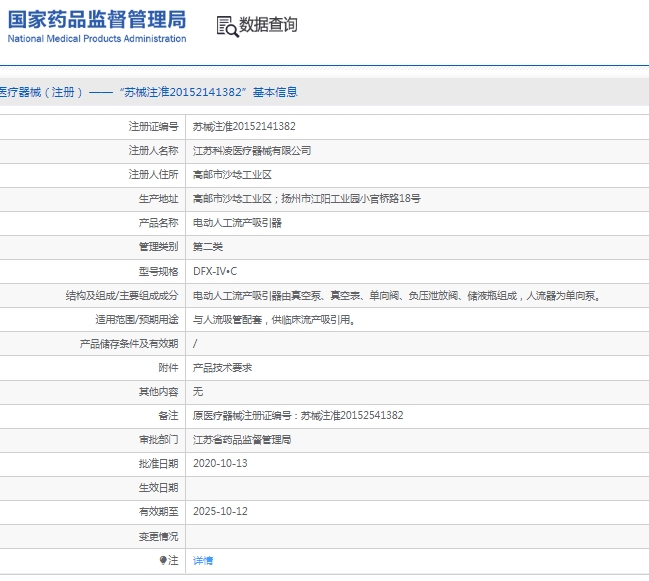
Task: Click the 批准日期 label
Action: pyautogui.click(x=158, y=463)
